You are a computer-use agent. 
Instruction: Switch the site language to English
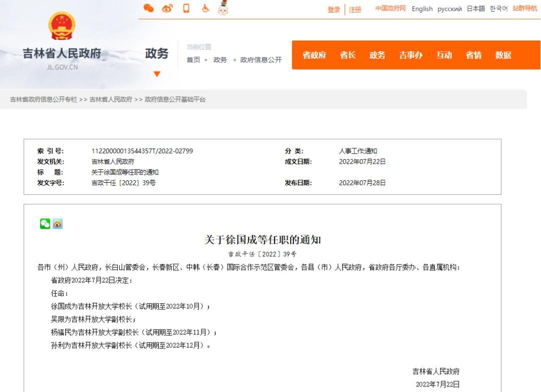422,9
